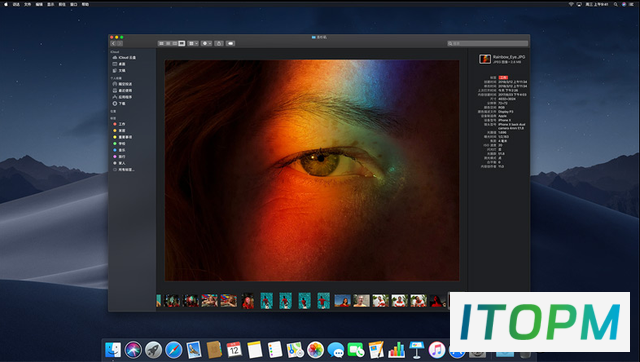640x362 pixels.
Task: Open the All Tags item in the sidebar
Action: tap(124, 170)
